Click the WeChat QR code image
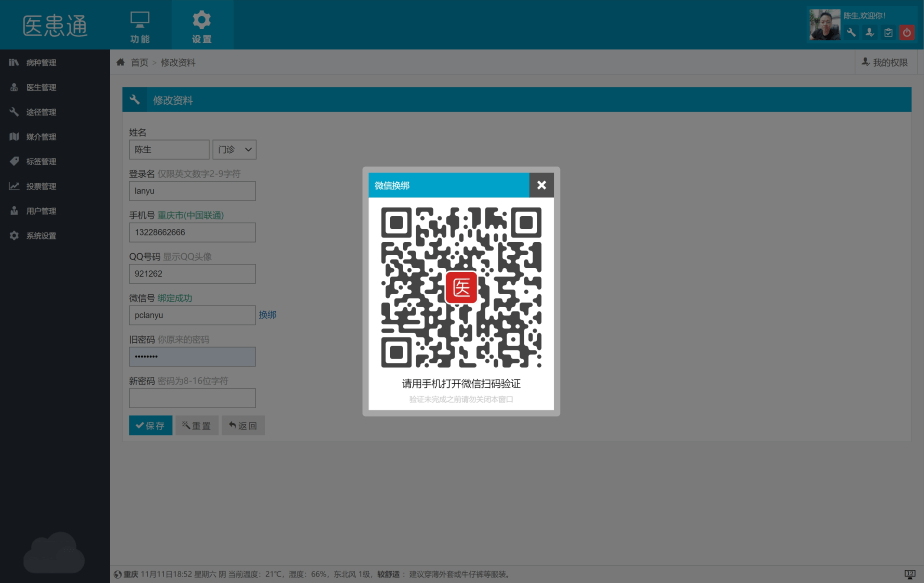Image resolution: width=924 pixels, height=583 pixels. 461,288
